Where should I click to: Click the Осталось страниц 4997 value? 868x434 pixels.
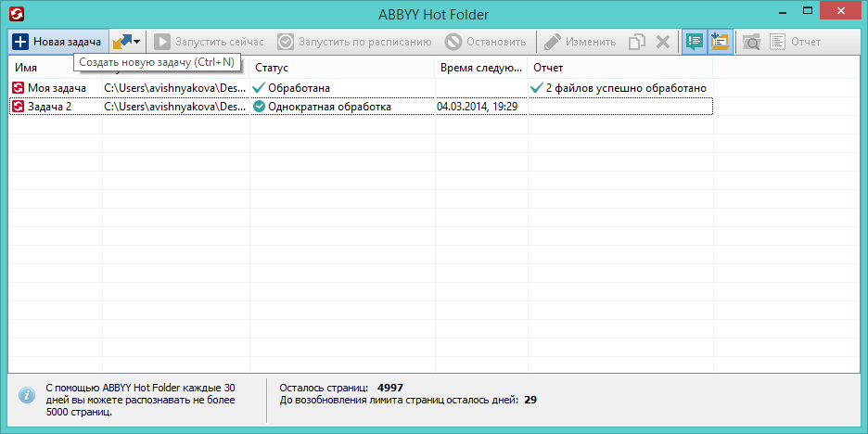(390, 388)
